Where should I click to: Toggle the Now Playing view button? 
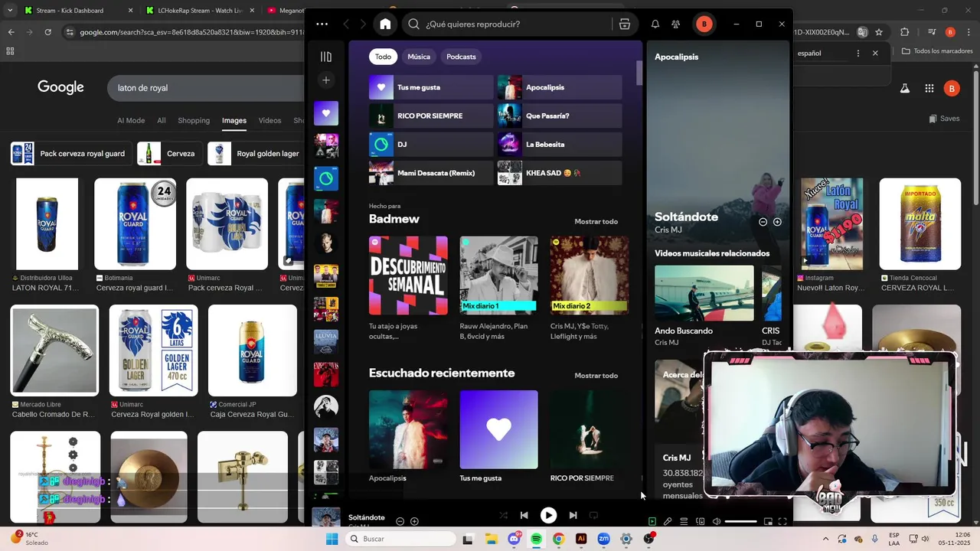[652, 521]
